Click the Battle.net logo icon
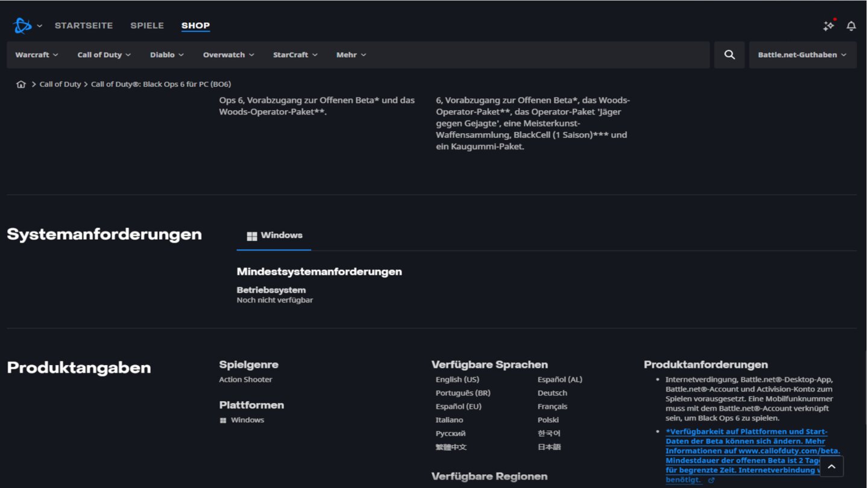Image resolution: width=868 pixels, height=488 pixels. [x=22, y=26]
